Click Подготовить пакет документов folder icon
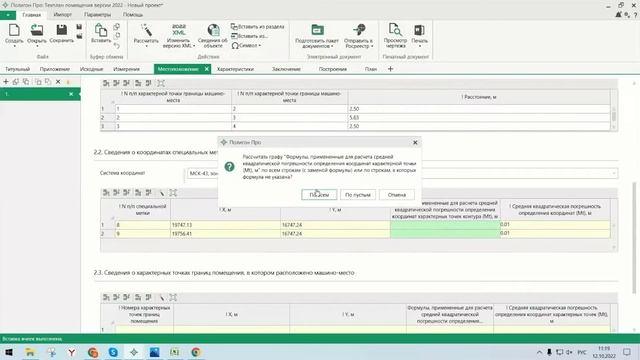The width and height of the screenshot is (640, 360). (x=317, y=29)
